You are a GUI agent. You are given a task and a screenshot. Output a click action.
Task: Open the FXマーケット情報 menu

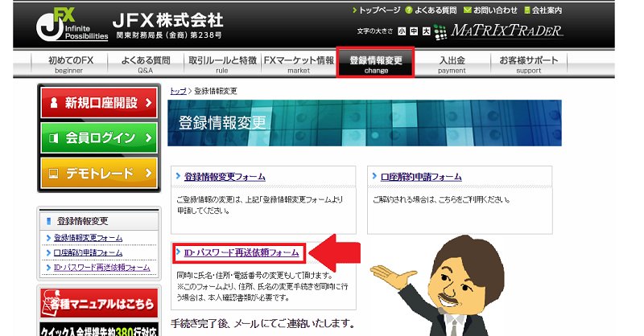tap(299, 64)
